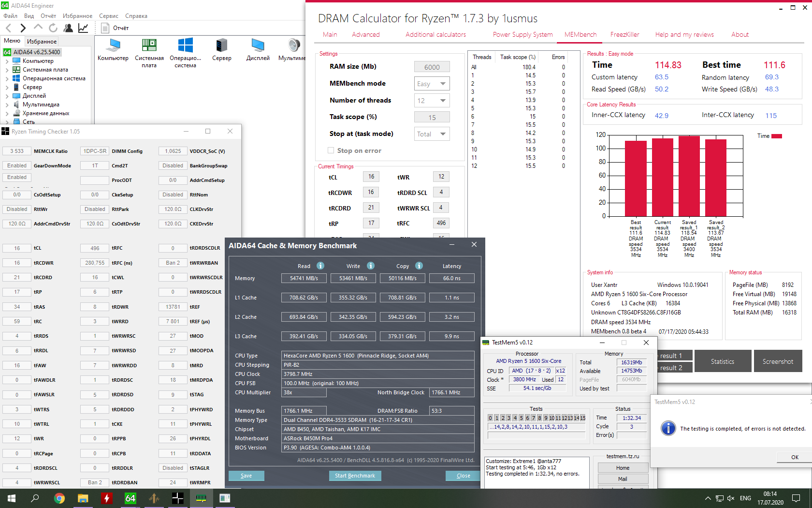Open the network icon in system tray
The image size is (812, 508).
(x=720, y=498)
